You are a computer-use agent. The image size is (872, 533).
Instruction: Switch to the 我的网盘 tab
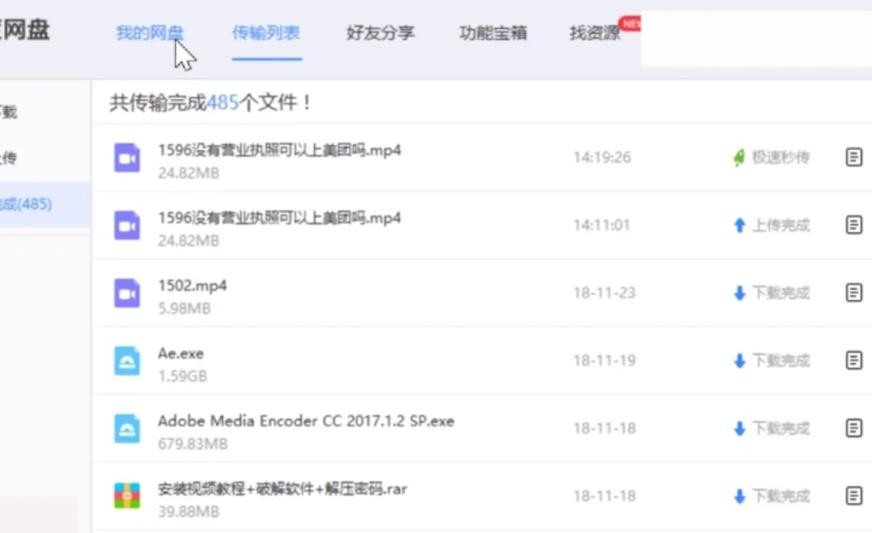(149, 33)
